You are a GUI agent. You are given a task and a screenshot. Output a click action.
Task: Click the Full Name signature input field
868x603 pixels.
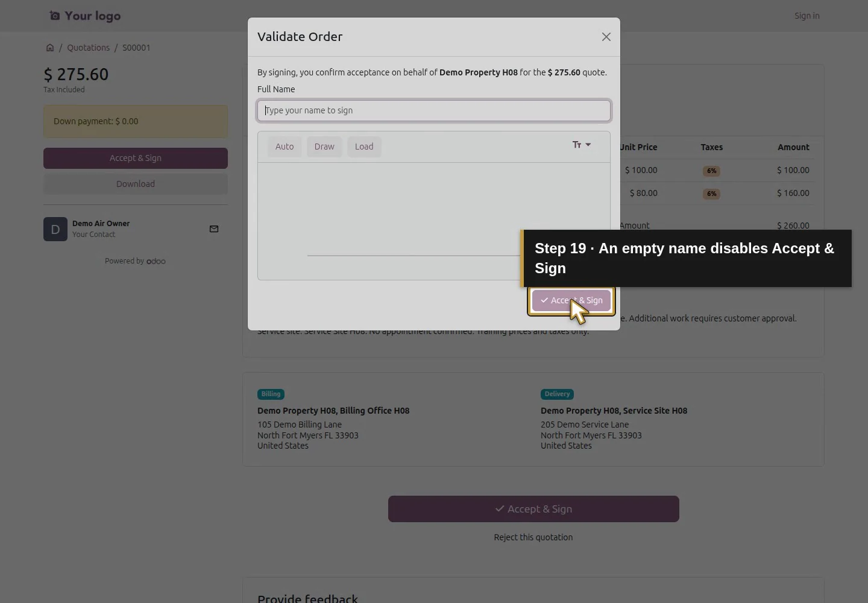[x=434, y=110]
